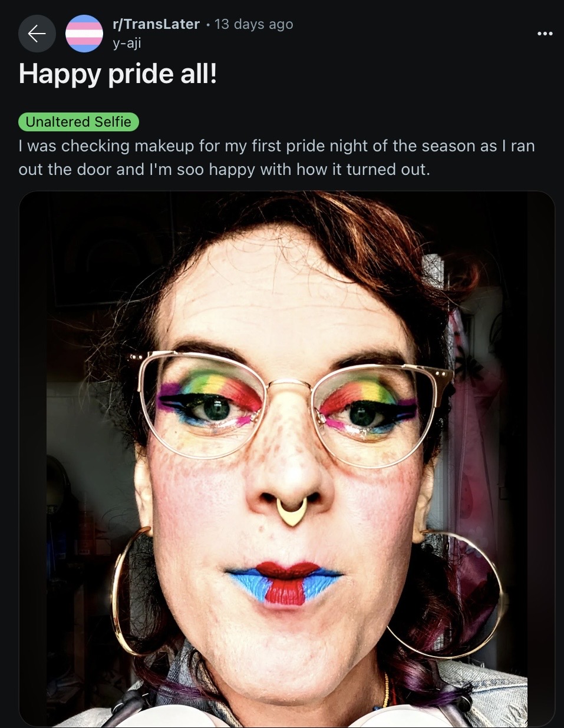564x728 pixels.
Task: Tap the Happy pride all! post title
Action: pyautogui.click(x=118, y=74)
